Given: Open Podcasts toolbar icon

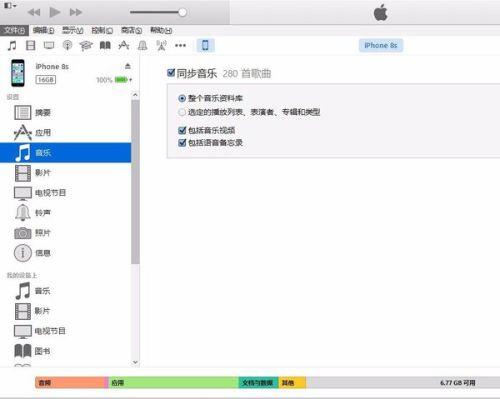Looking at the screenshot, I should point(68,45).
